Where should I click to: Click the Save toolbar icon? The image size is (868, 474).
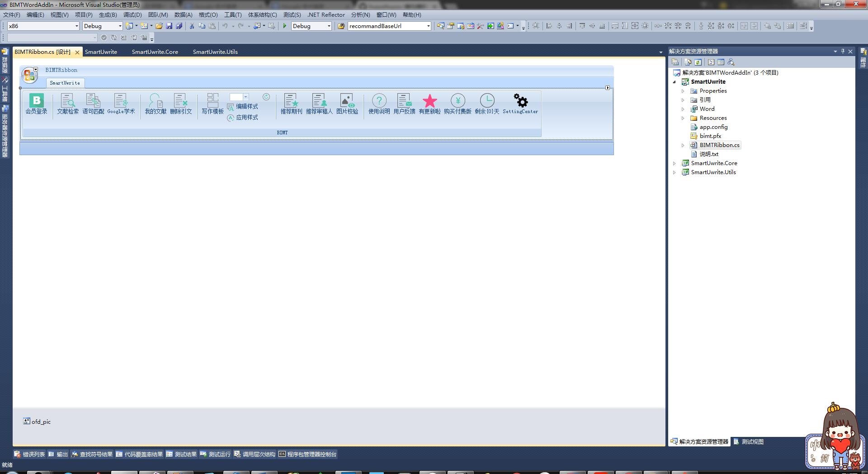(169, 26)
